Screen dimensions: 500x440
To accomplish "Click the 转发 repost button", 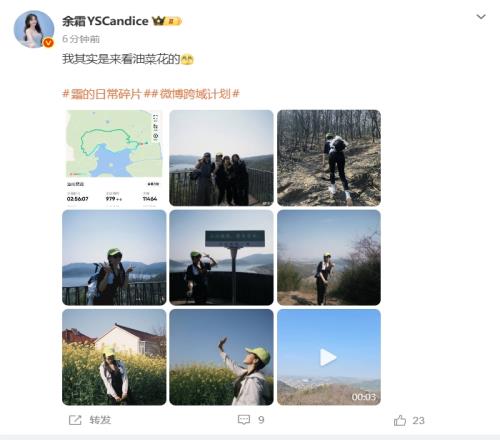I will [100, 420].
